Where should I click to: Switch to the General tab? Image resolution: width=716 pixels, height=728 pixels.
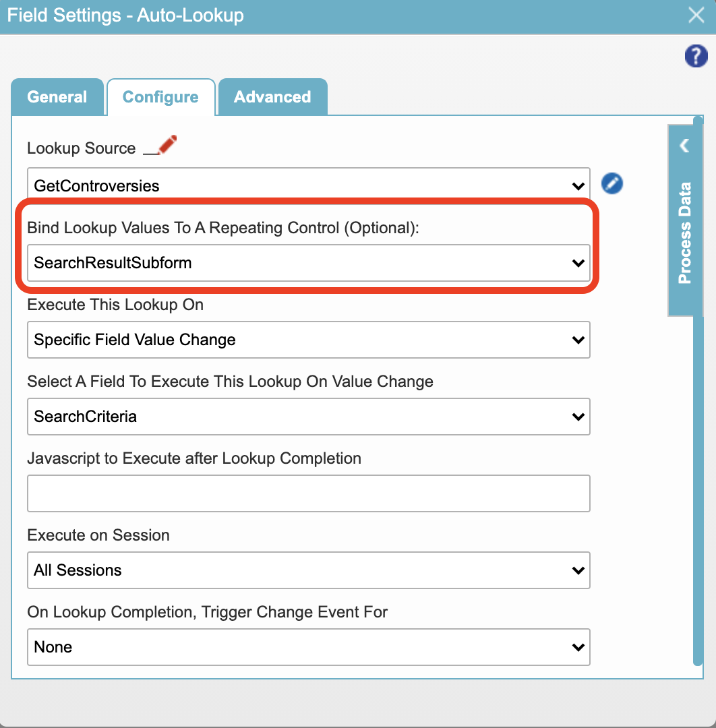tap(57, 97)
